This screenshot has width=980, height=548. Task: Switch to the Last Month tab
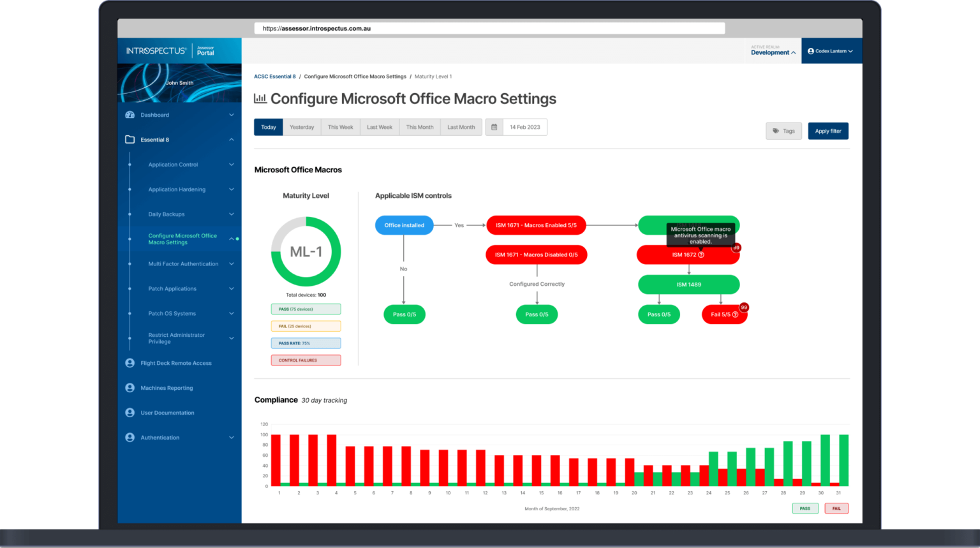(461, 127)
